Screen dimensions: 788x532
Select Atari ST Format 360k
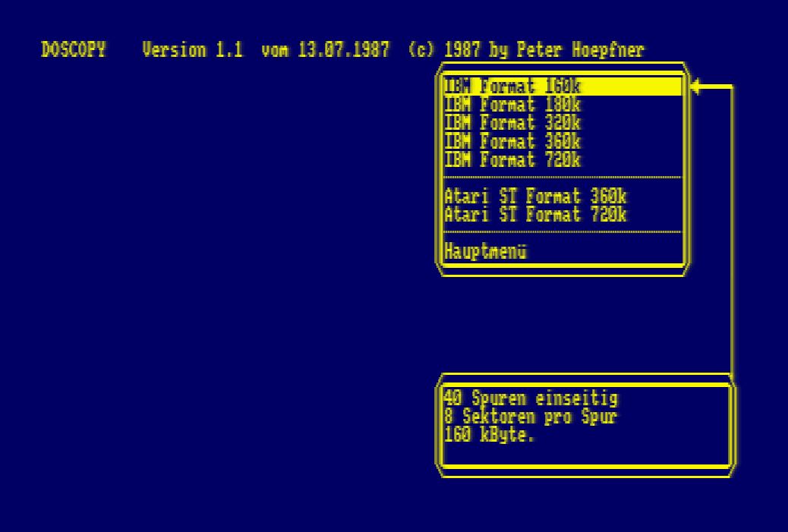(535, 197)
